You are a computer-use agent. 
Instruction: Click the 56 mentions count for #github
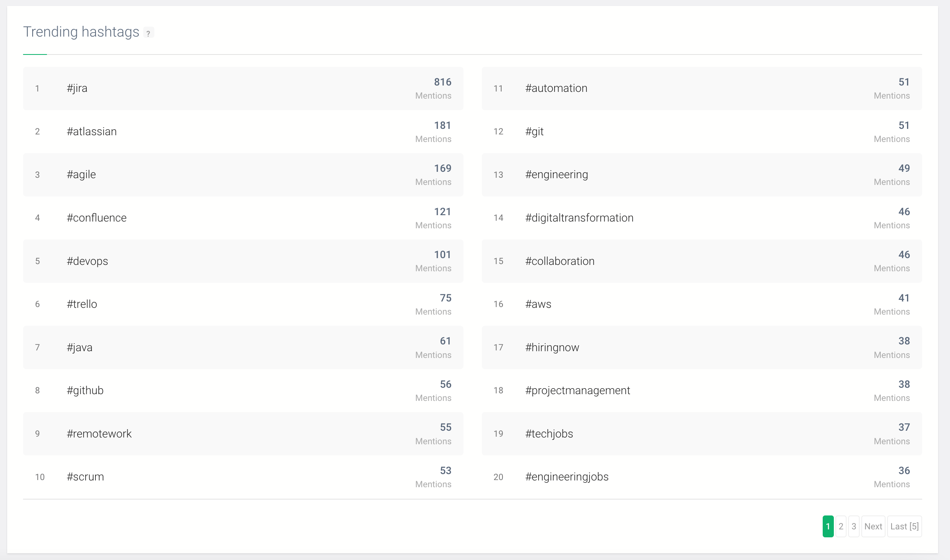click(x=446, y=384)
